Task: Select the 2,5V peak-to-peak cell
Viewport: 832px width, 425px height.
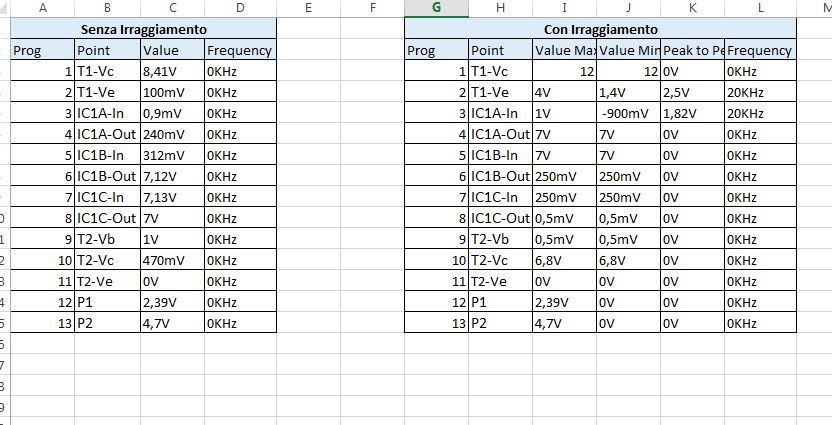Action: click(x=693, y=93)
